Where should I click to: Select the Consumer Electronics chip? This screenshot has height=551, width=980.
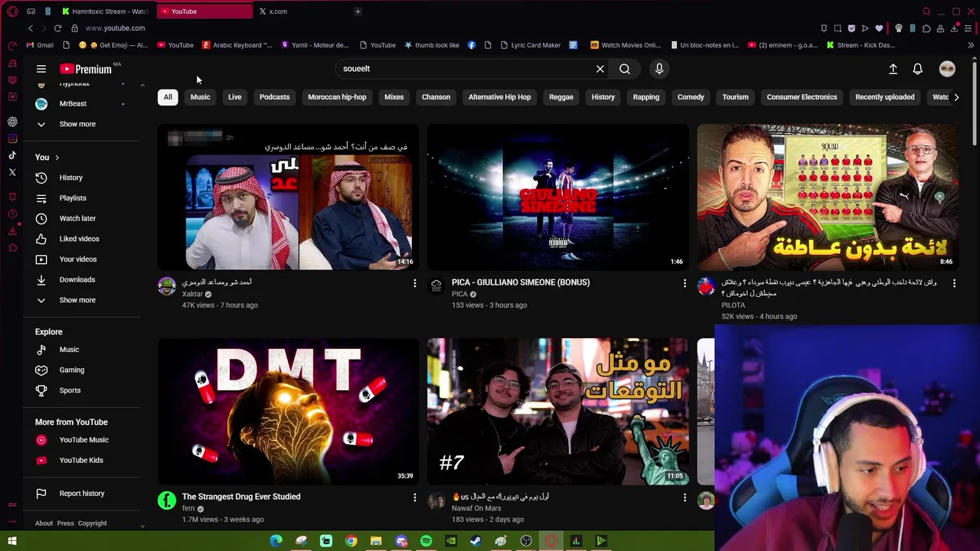click(x=802, y=97)
